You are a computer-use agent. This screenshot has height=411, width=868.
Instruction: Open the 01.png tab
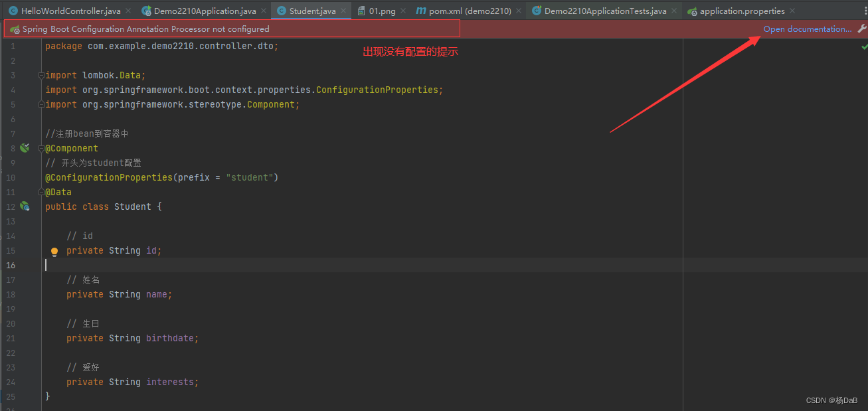pos(382,11)
